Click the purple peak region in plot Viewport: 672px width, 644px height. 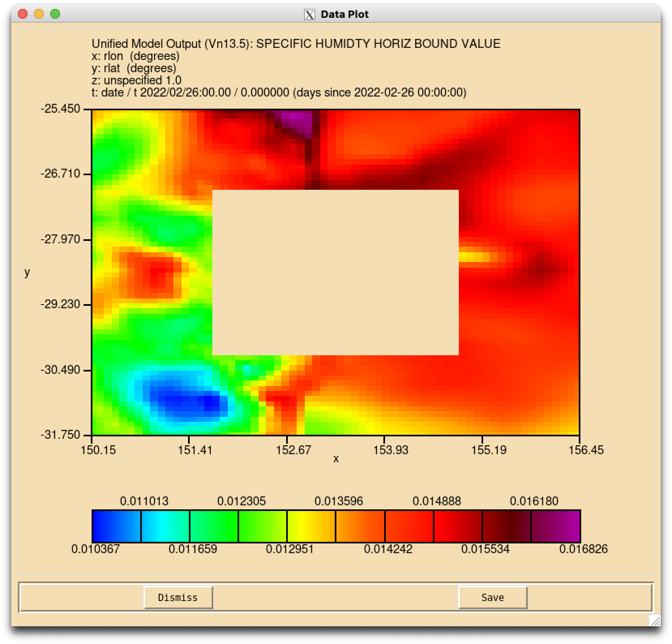tap(296, 122)
